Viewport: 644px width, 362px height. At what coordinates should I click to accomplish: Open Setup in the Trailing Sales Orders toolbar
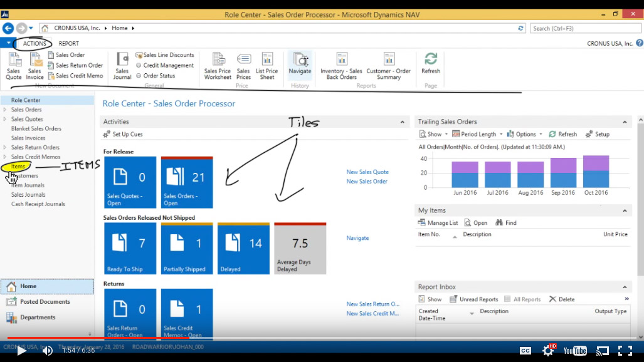coord(597,134)
